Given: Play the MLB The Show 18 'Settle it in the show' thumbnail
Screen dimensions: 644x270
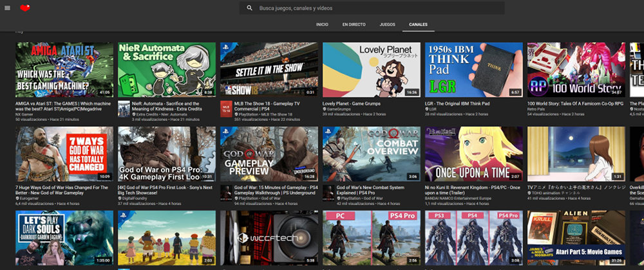Looking at the screenshot, I should (x=269, y=69).
